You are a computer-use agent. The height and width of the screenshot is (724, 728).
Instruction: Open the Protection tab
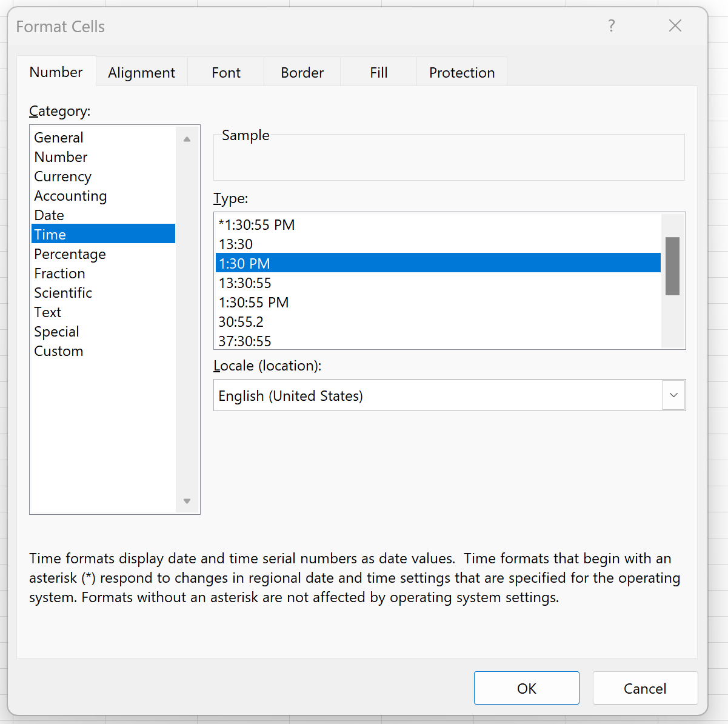(x=461, y=72)
